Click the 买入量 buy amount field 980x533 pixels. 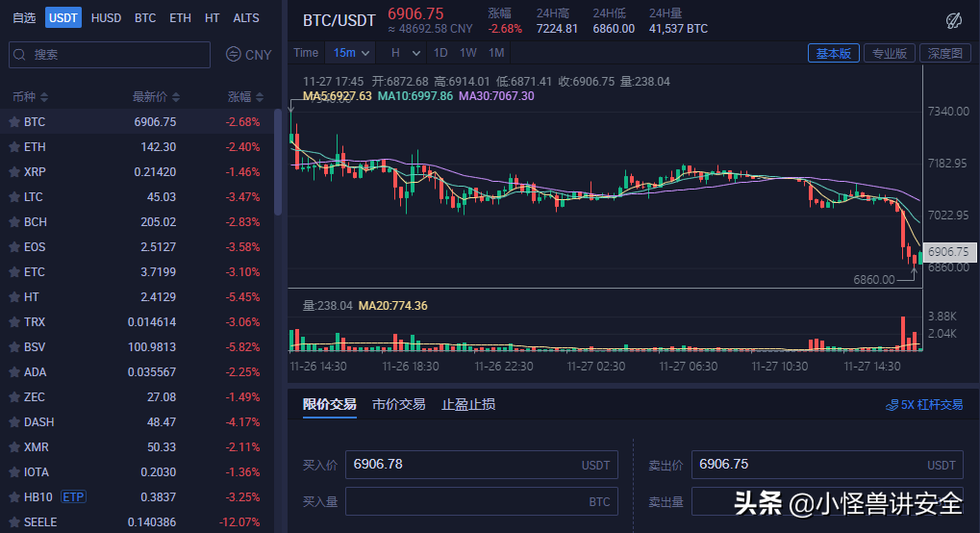click(x=481, y=501)
